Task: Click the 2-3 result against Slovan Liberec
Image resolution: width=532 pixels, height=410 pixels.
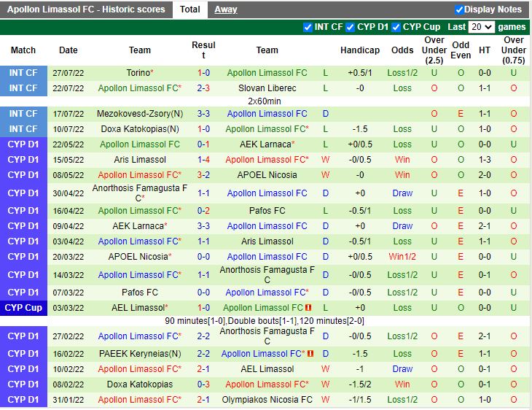Action: coord(203,88)
